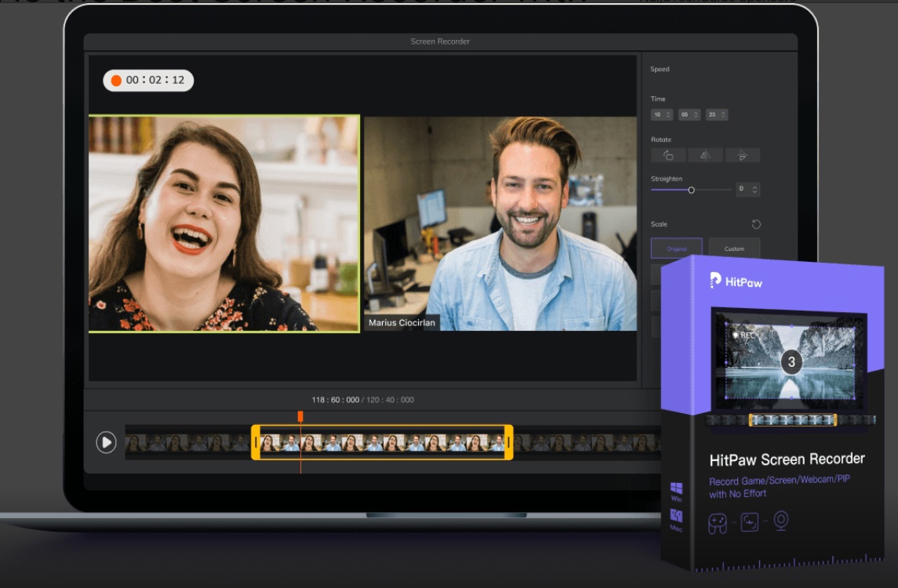This screenshot has height=588, width=898.
Task: Click the left yellow trim handle
Action: (256, 442)
